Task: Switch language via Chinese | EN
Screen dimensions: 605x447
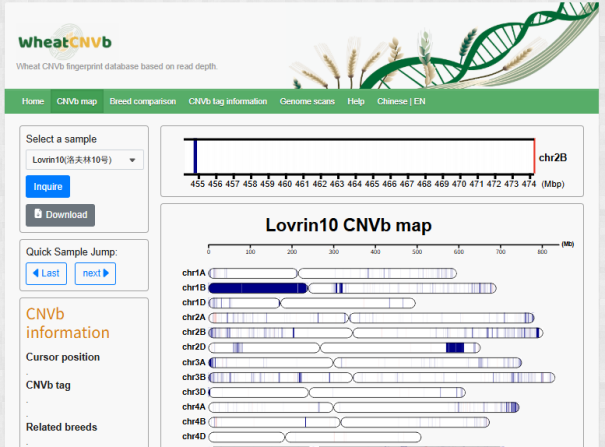Action: coord(401,101)
